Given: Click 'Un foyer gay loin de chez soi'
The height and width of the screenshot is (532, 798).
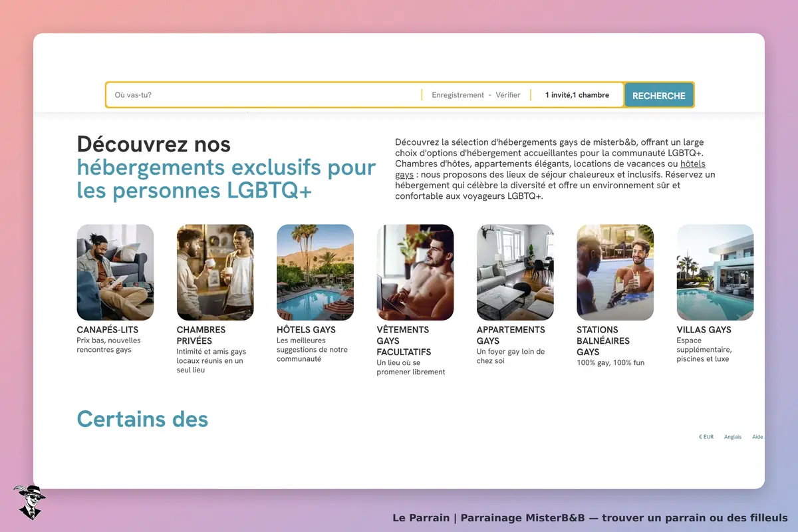Looking at the screenshot, I should click(x=511, y=356).
